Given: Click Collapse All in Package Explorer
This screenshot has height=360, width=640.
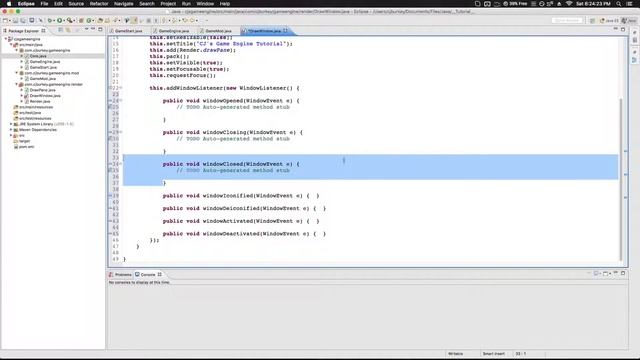Looking at the screenshot, I should click(x=60, y=30).
